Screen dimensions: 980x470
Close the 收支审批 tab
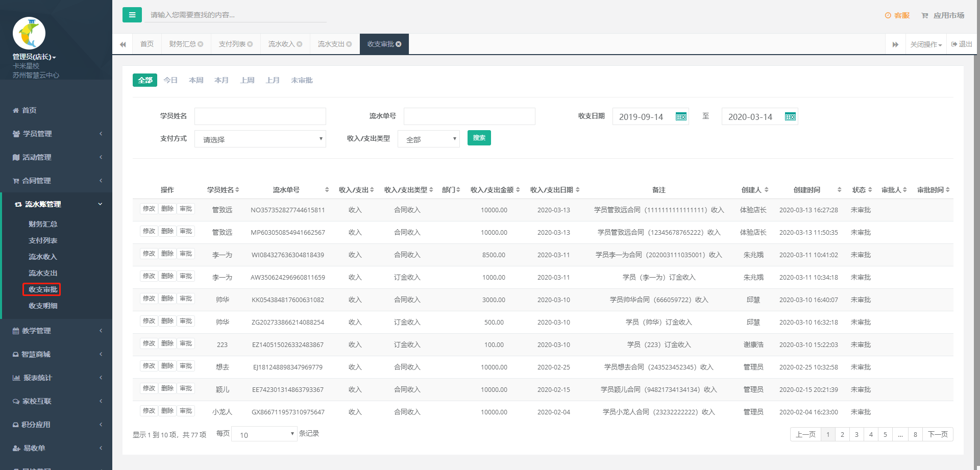point(399,44)
